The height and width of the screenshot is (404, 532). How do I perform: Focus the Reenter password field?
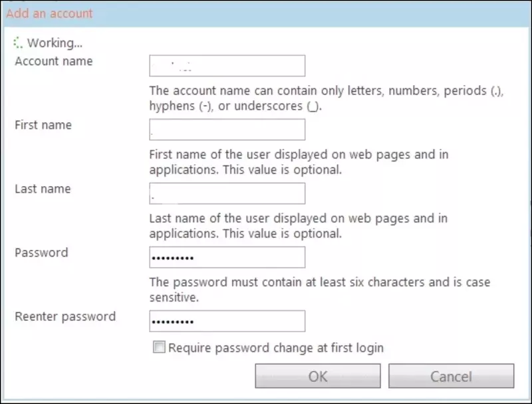tap(227, 321)
